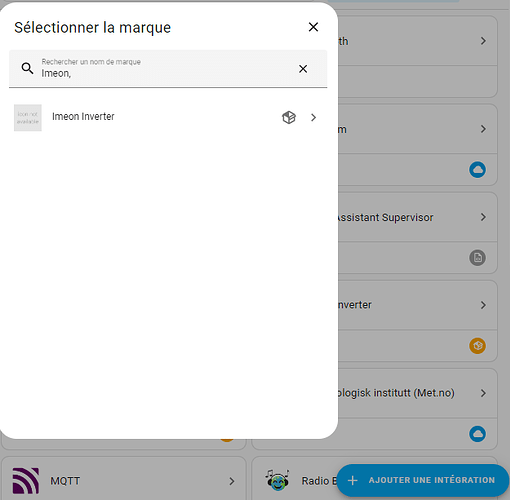Click the Radio Browser globe icon
Screen dimensions: 510x500
pos(278,480)
